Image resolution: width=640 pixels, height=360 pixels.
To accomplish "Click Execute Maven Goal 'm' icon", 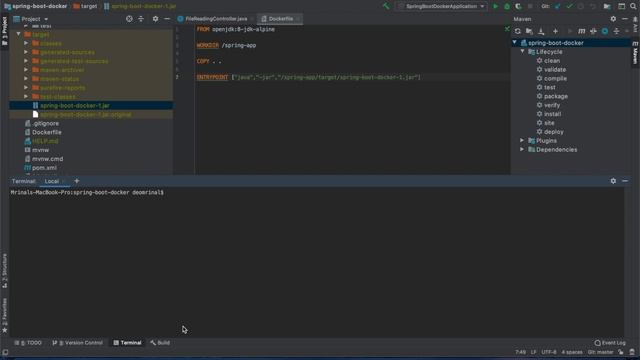I will [582, 31].
